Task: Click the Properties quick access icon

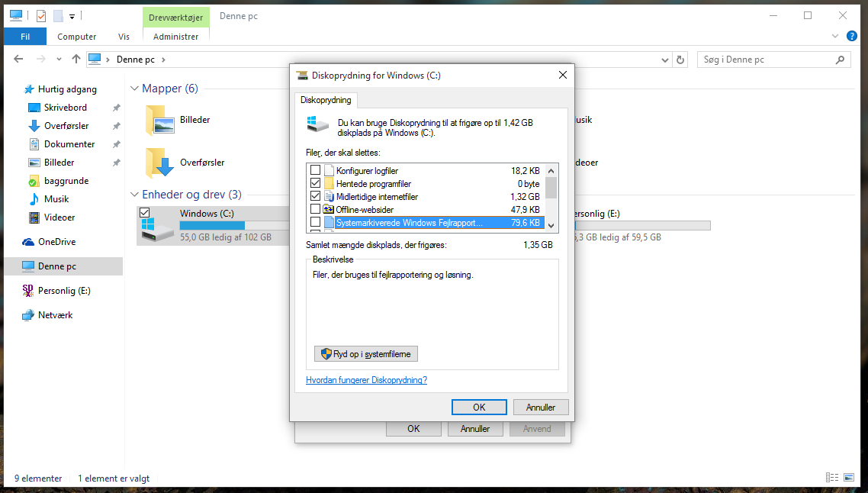Action: tap(41, 16)
